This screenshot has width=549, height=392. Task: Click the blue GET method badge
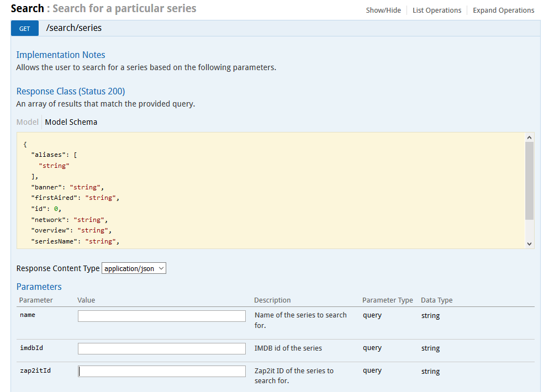coord(25,28)
